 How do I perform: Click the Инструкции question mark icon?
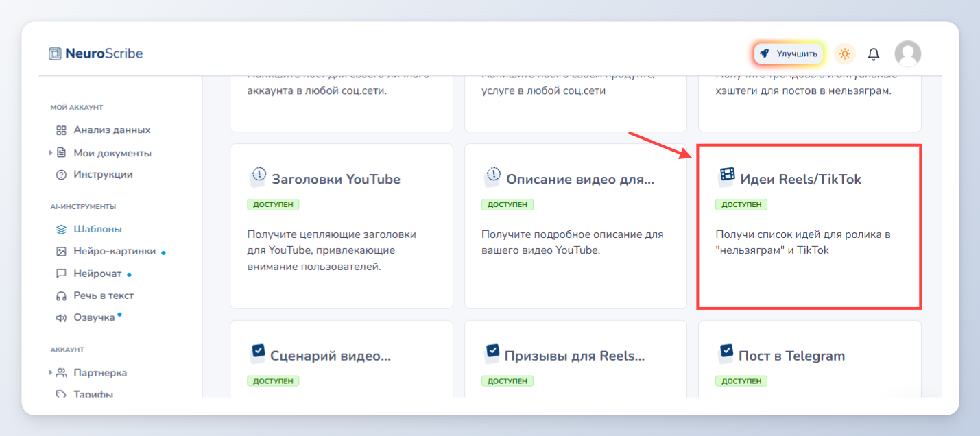click(61, 175)
